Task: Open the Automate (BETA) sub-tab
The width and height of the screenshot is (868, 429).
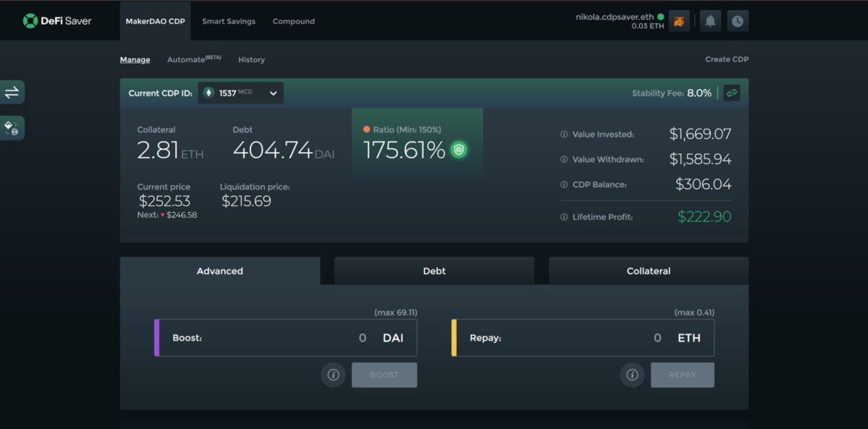Action: tap(194, 59)
